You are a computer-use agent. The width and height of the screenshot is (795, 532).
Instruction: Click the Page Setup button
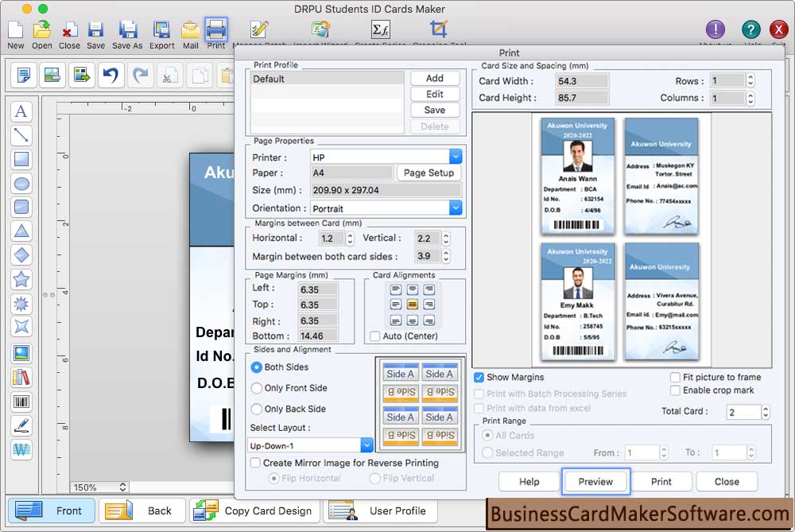click(x=429, y=173)
